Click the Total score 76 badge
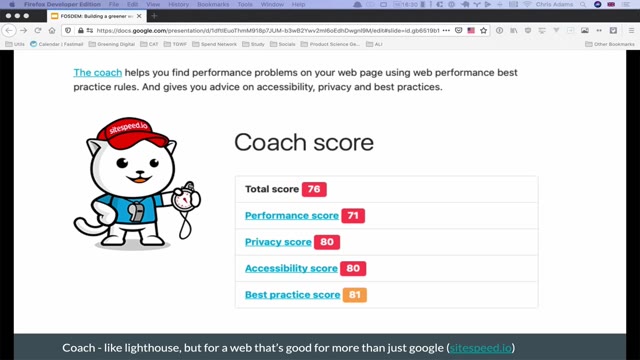Screen dimensions: 640x360 click(x=314, y=189)
